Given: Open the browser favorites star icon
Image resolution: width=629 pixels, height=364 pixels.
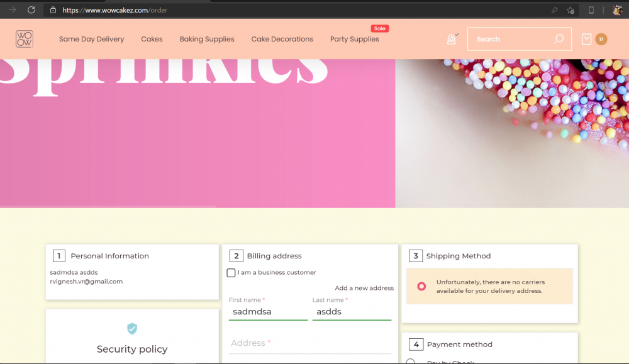Looking at the screenshot, I should [x=571, y=10].
